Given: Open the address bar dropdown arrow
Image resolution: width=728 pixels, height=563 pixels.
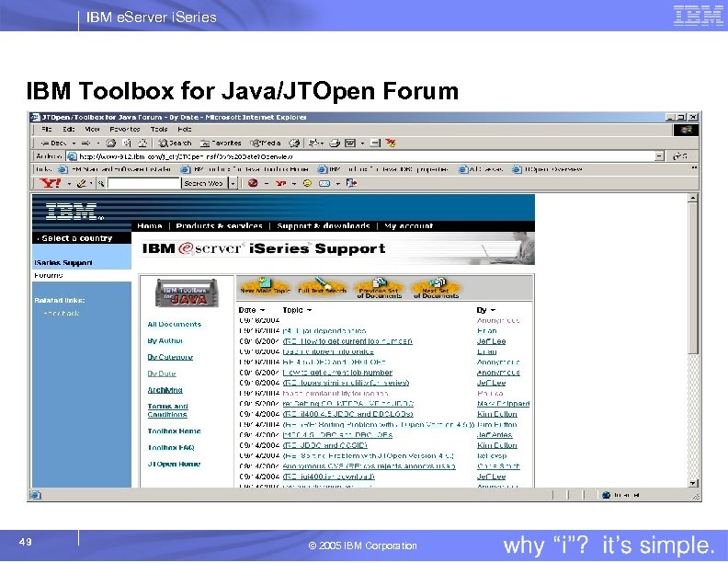Looking at the screenshot, I should pyautogui.click(x=659, y=156).
